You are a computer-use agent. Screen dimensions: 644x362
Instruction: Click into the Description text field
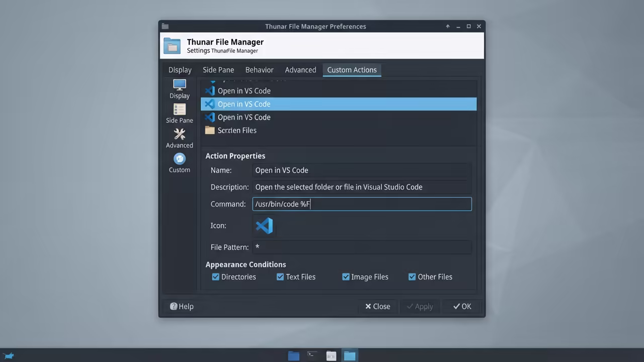pos(362,187)
